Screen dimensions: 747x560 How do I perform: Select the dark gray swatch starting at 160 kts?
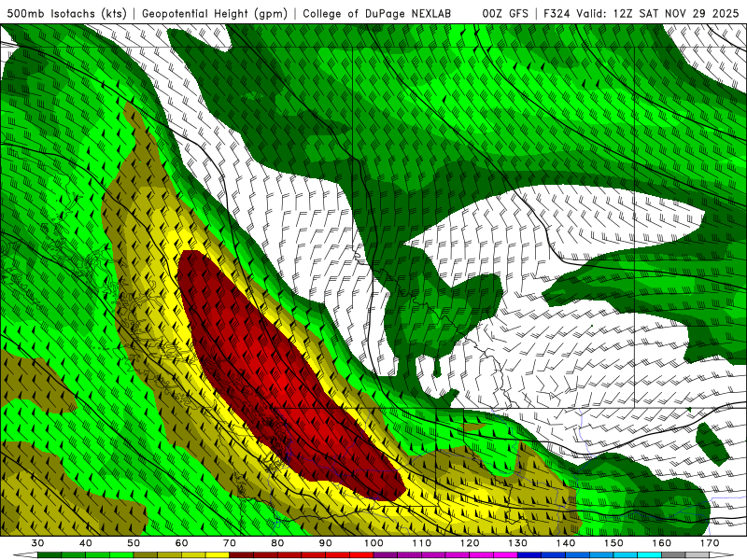point(673,555)
